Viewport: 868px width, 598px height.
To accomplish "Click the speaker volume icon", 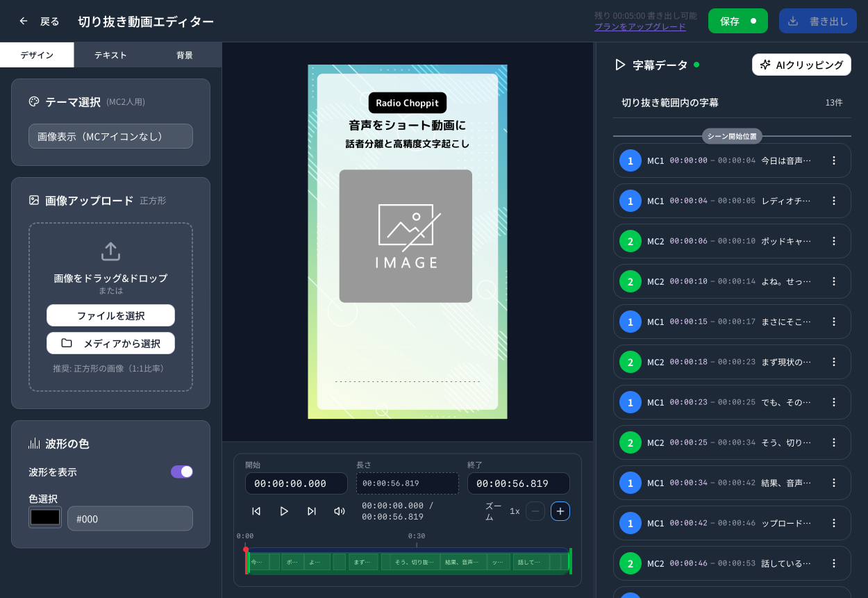I will point(340,511).
